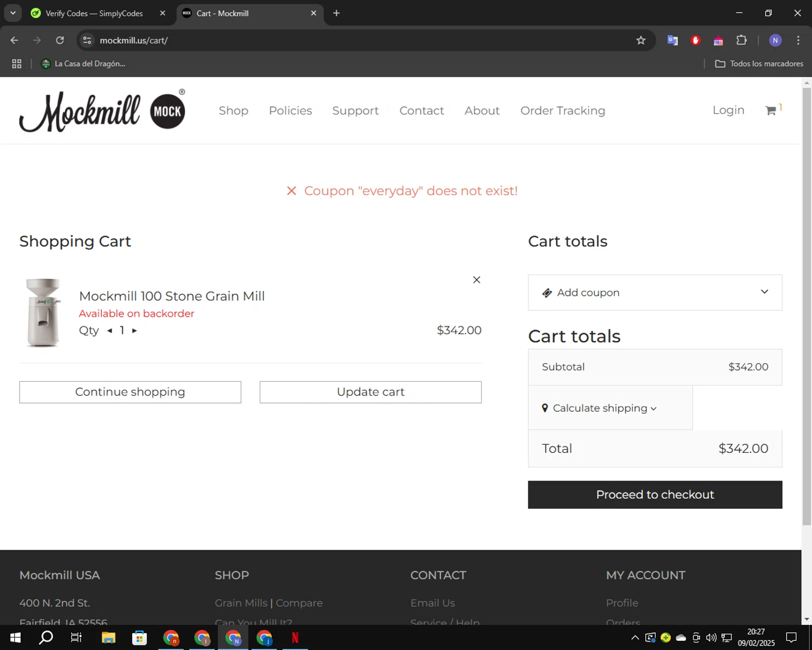812x650 pixels.
Task: Open Profile link in My Account footer
Action: (x=622, y=603)
